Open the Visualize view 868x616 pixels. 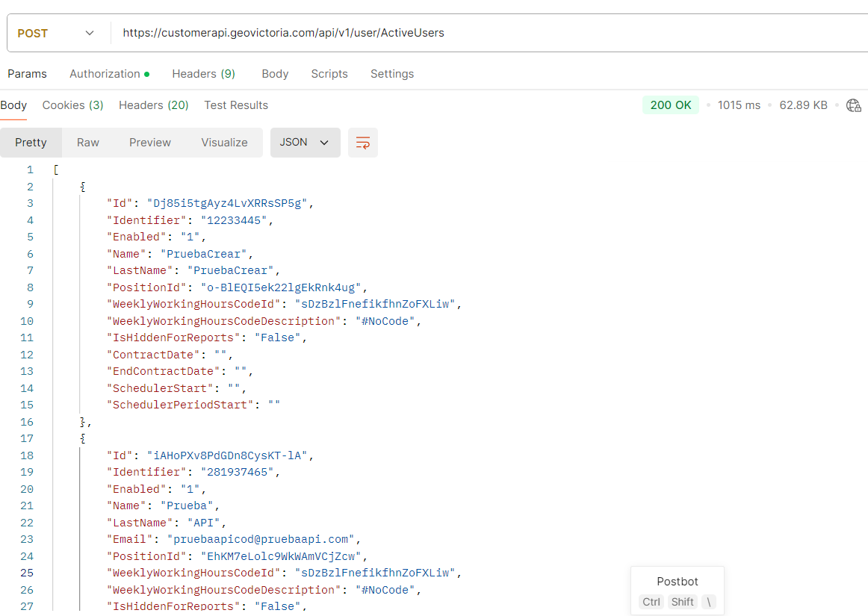pyautogui.click(x=224, y=143)
